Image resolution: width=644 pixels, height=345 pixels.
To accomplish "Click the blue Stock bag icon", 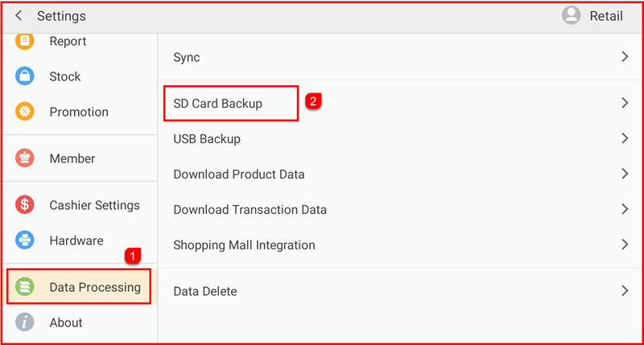I will [25, 76].
